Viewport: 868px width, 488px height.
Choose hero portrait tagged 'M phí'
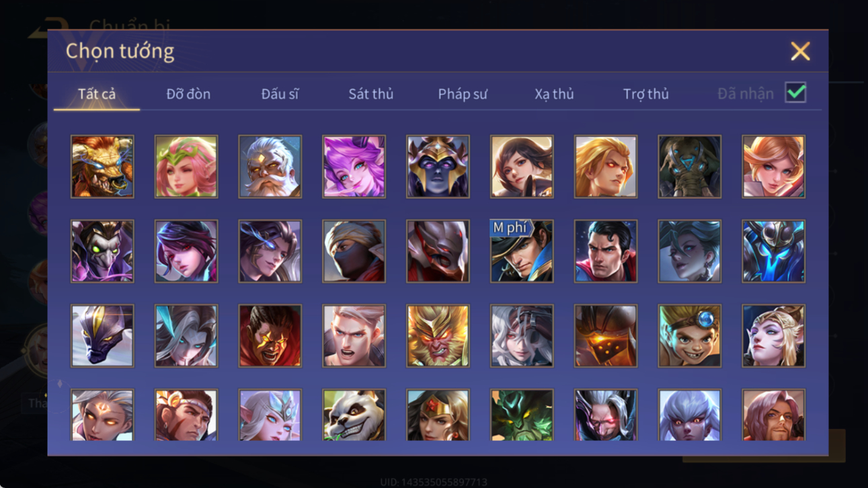[522, 251]
